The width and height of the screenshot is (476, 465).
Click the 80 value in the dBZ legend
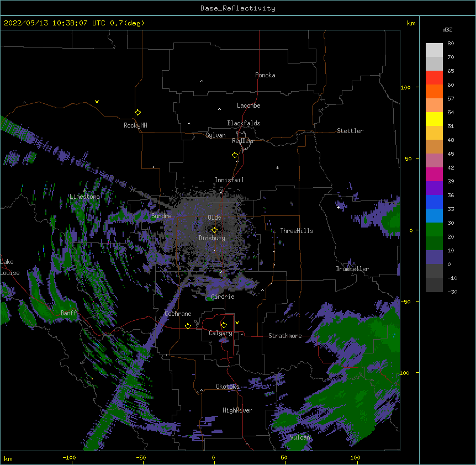(451, 43)
